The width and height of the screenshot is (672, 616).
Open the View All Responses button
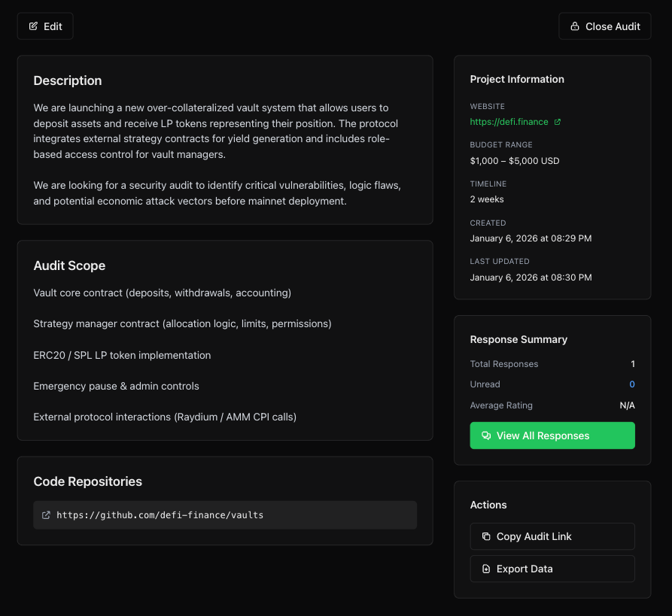[x=552, y=435]
